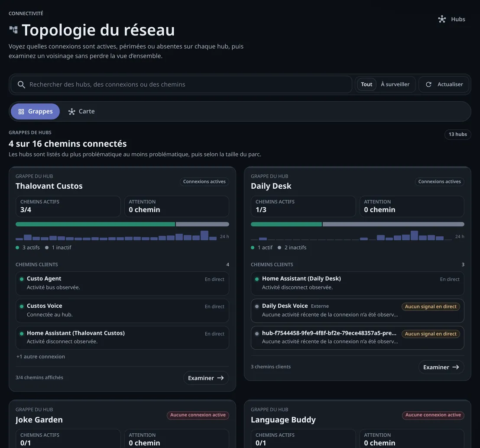
Task: Click grey status dot of Daily Desk Voice
Action: point(257,306)
